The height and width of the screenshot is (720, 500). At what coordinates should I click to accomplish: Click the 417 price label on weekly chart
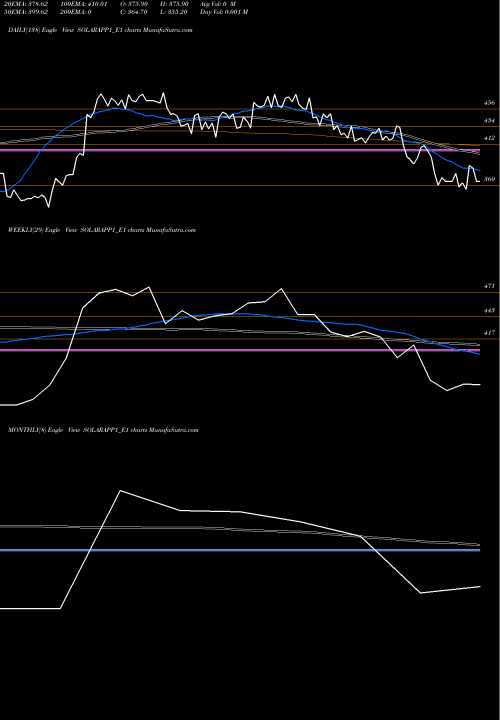(489, 333)
